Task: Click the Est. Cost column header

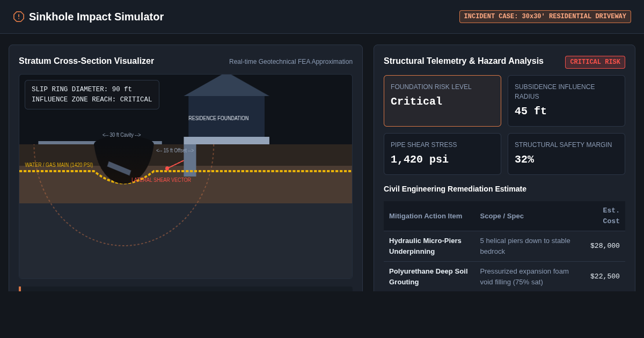Action: (611, 216)
